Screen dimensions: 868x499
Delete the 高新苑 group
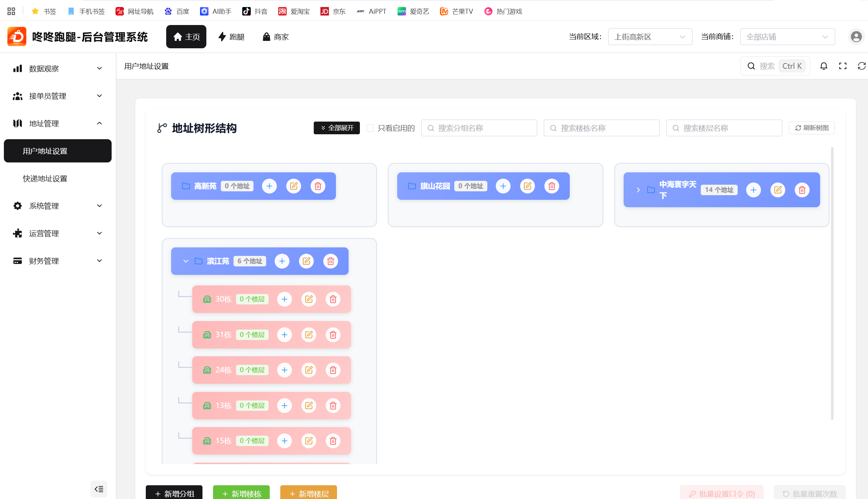click(318, 186)
